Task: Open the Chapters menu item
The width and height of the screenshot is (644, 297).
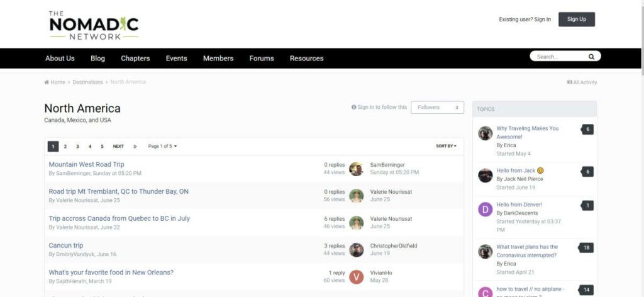Action: coord(135,59)
